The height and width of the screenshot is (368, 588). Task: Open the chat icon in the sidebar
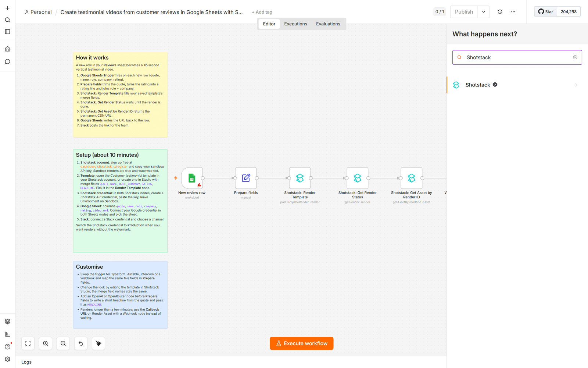click(7, 61)
